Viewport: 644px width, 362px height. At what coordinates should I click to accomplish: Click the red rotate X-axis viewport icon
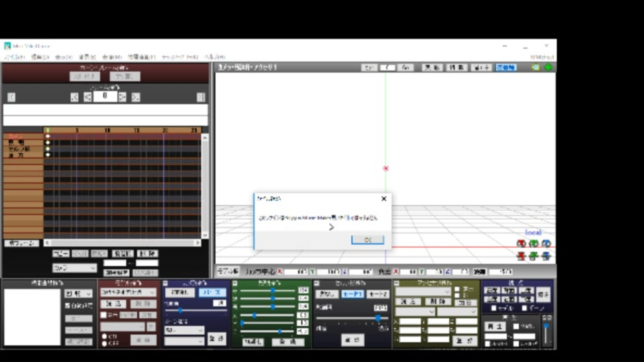point(521,244)
